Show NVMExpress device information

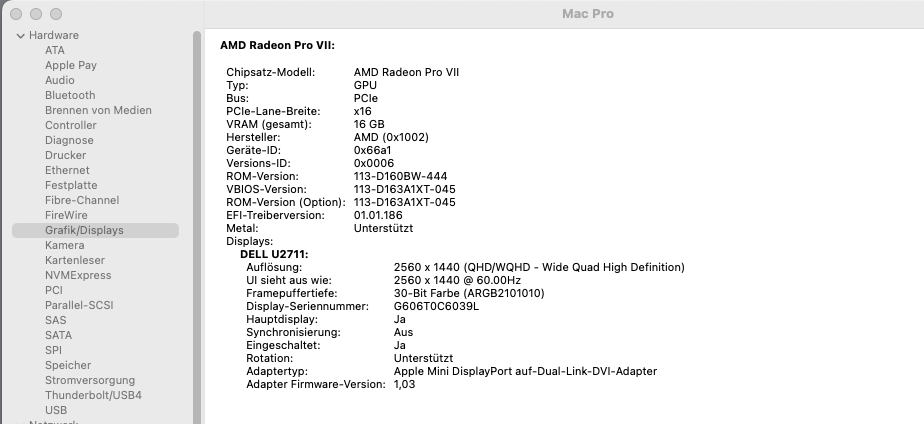[x=78, y=275]
